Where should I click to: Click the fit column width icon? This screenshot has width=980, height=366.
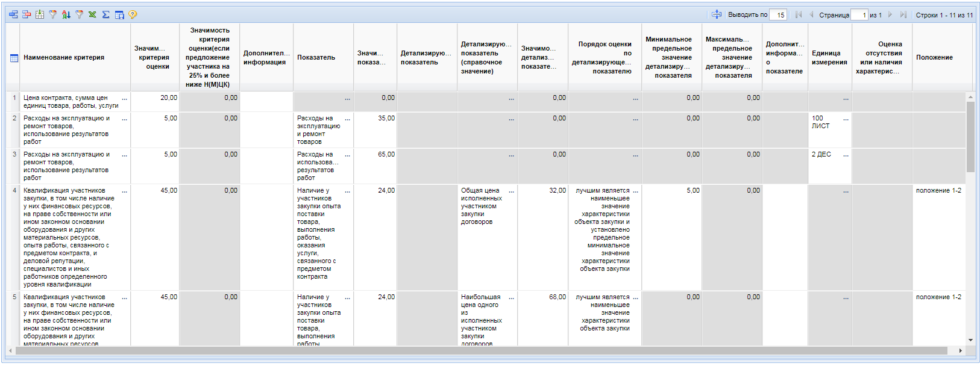click(x=717, y=14)
